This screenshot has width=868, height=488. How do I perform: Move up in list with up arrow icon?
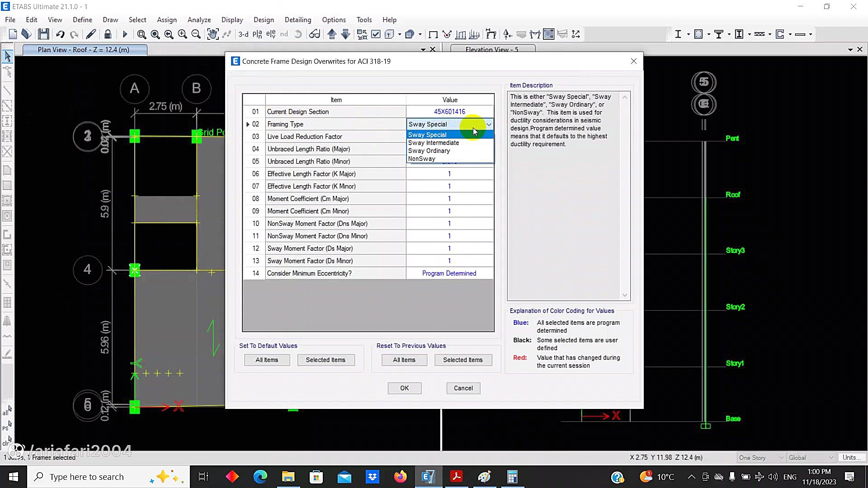click(332, 34)
